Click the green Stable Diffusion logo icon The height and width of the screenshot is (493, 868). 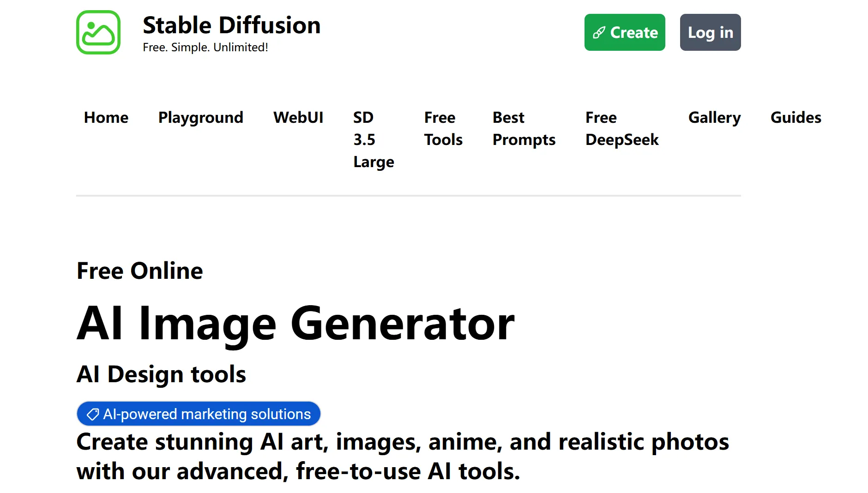point(98,32)
